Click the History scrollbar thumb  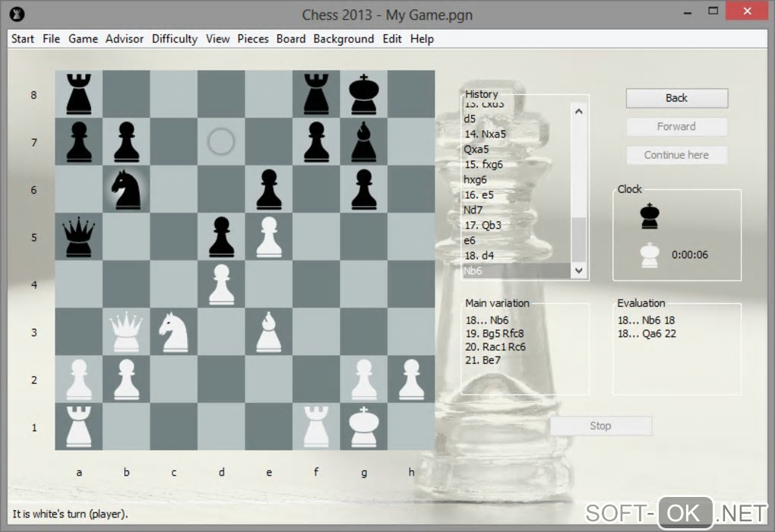[579, 239]
